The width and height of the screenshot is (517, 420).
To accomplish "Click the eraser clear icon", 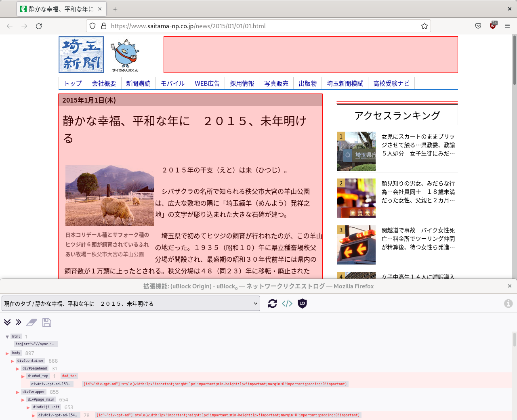I will point(32,322).
